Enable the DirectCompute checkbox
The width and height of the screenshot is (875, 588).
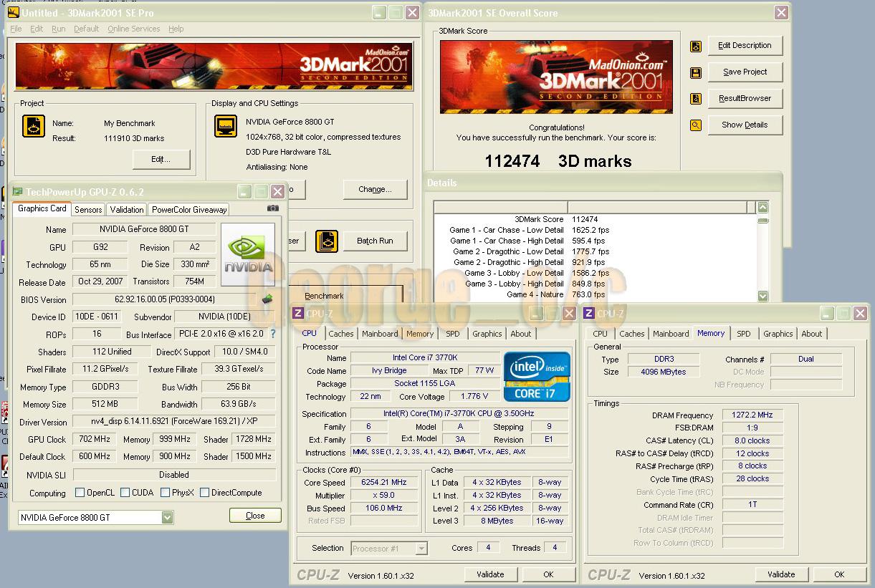coord(204,493)
